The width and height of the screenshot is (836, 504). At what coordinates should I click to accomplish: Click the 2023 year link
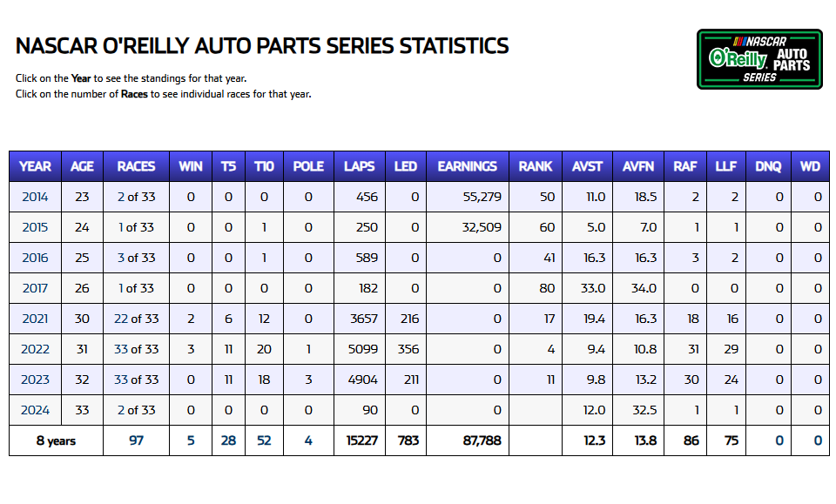click(x=35, y=380)
